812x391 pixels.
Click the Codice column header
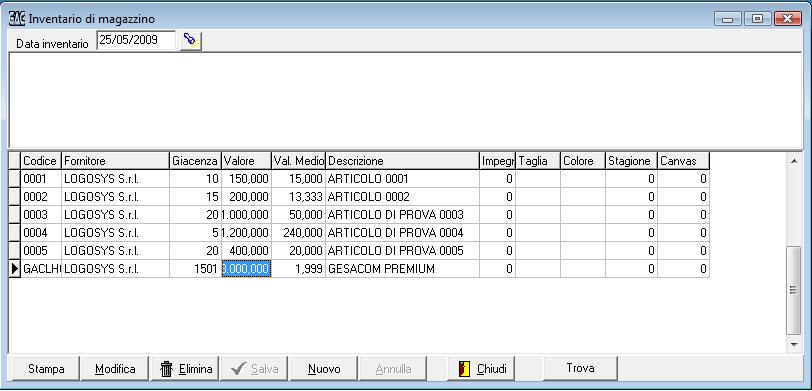(41, 161)
